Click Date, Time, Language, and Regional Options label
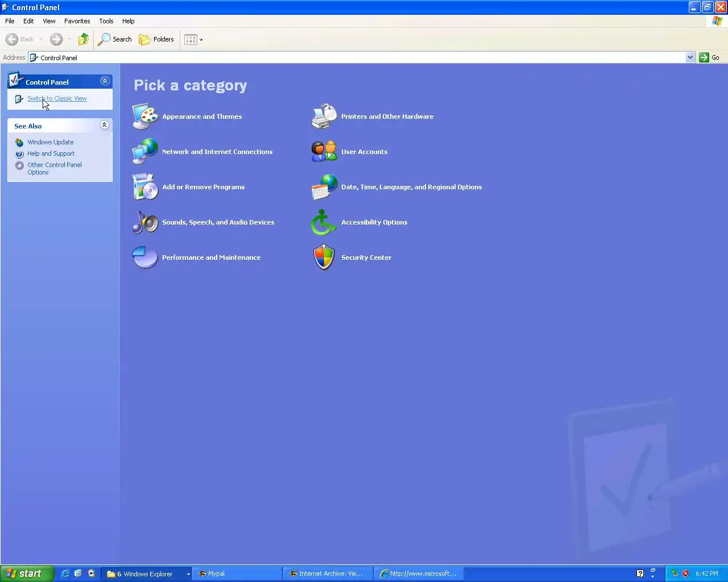 tap(411, 187)
